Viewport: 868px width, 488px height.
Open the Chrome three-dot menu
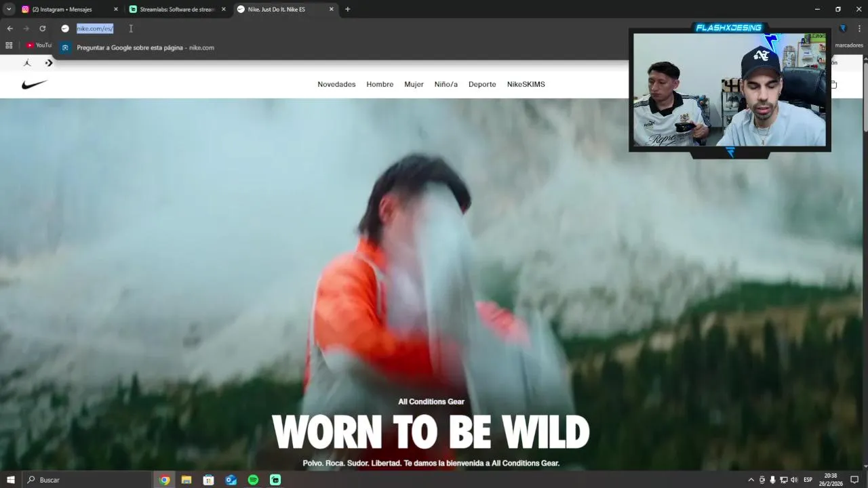859,28
